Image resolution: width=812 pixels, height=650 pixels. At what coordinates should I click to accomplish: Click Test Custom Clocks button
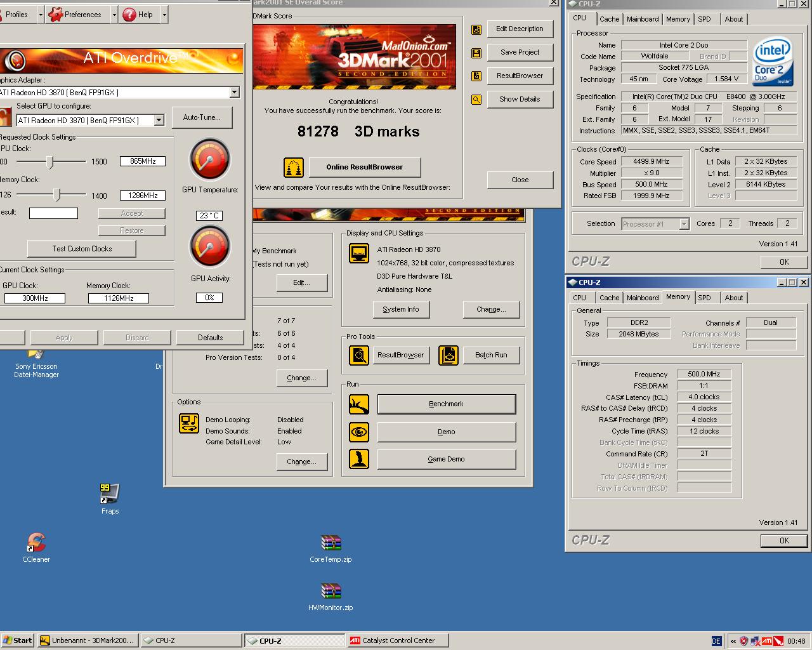click(82, 249)
